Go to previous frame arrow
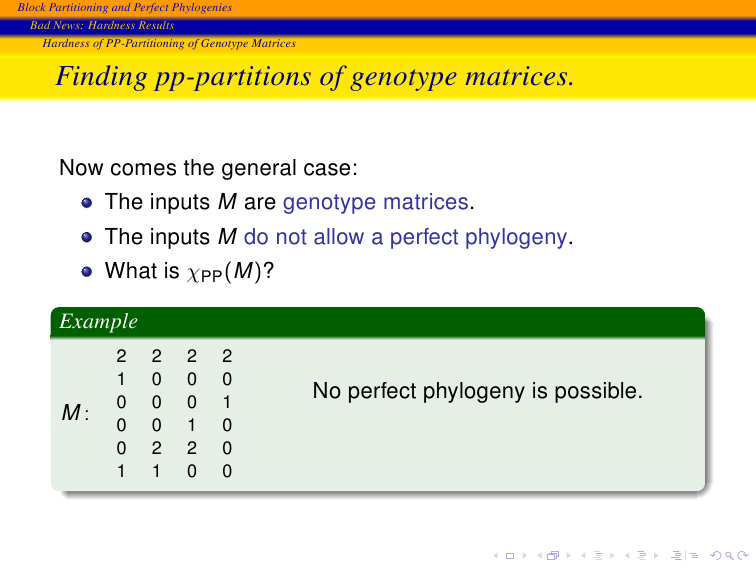 tap(540, 556)
